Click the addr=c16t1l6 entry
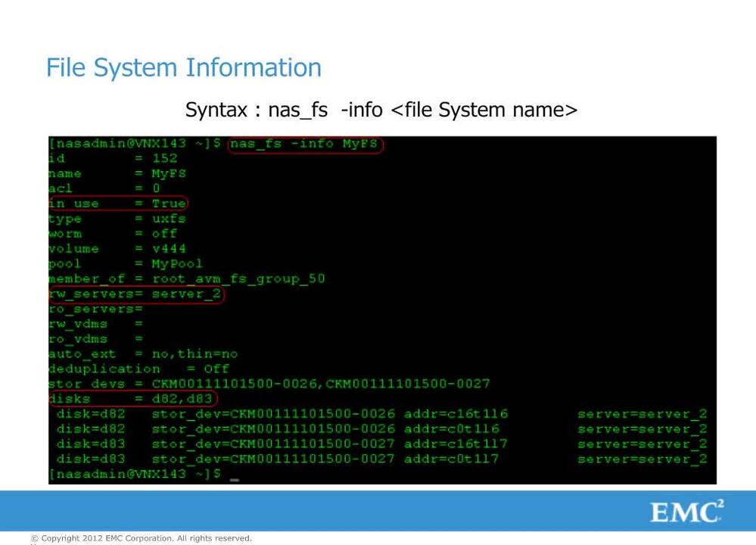Screen dimensions: 756x545 point(456,414)
